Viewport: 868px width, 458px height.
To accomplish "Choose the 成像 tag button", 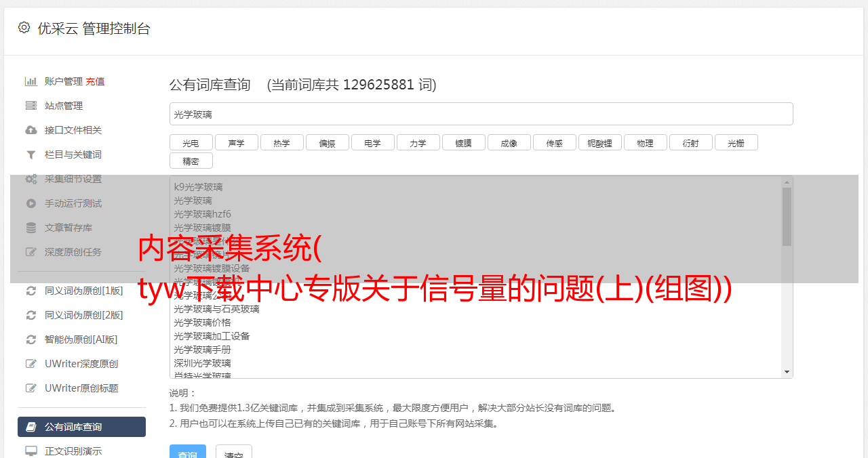I will (x=509, y=142).
